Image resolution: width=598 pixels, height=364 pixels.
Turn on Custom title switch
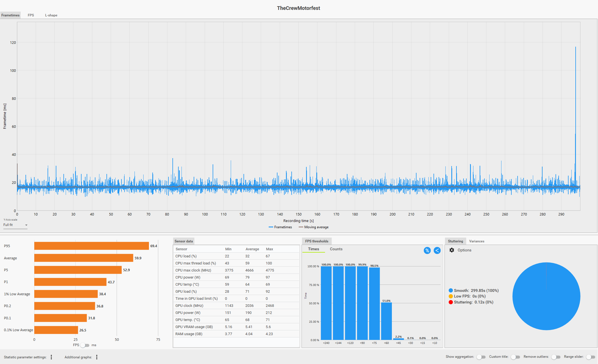click(x=515, y=357)
